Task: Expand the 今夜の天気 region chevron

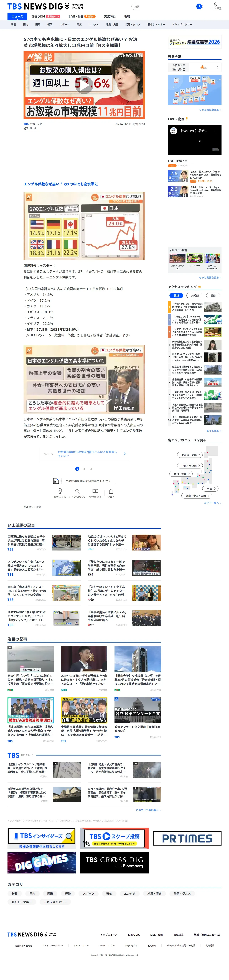Action: coord(218,67)
